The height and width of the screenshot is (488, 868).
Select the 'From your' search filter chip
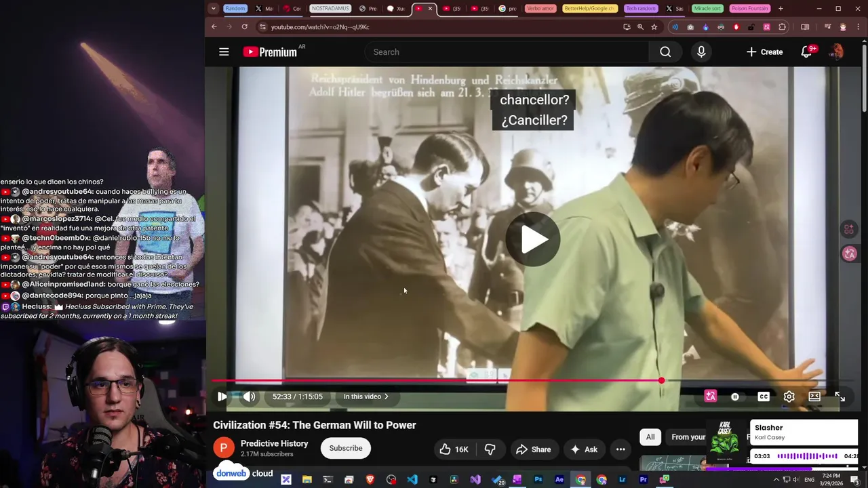(x=688, y=437)
